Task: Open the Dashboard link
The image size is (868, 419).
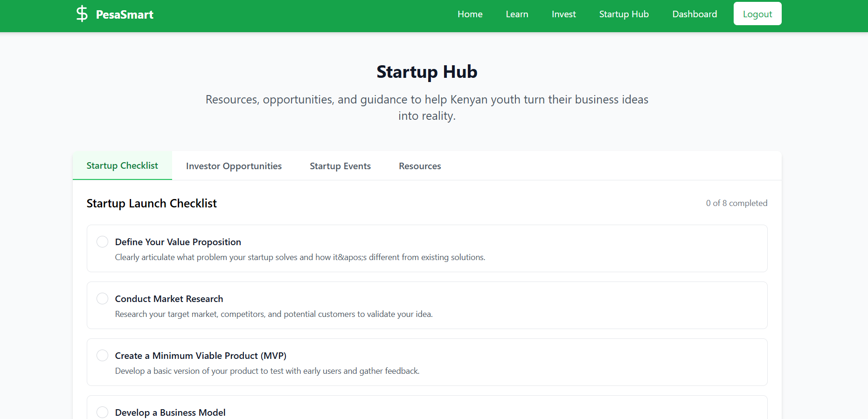Action: (694, 14)
